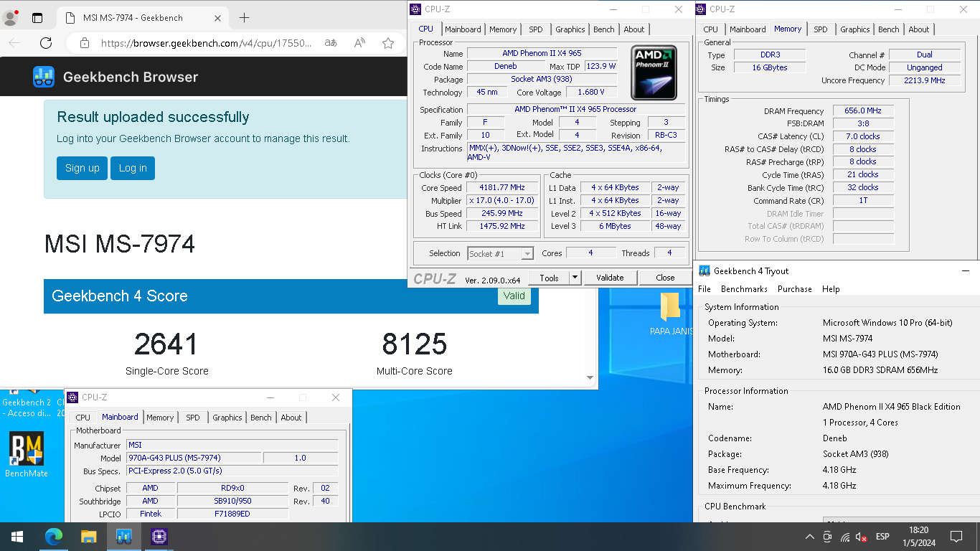The width and height of the screenshot is (980, 551).
Task: Select CPU tab in the bottom-left CPU-Z motherboard window
Action: click(x=83, y=418)
